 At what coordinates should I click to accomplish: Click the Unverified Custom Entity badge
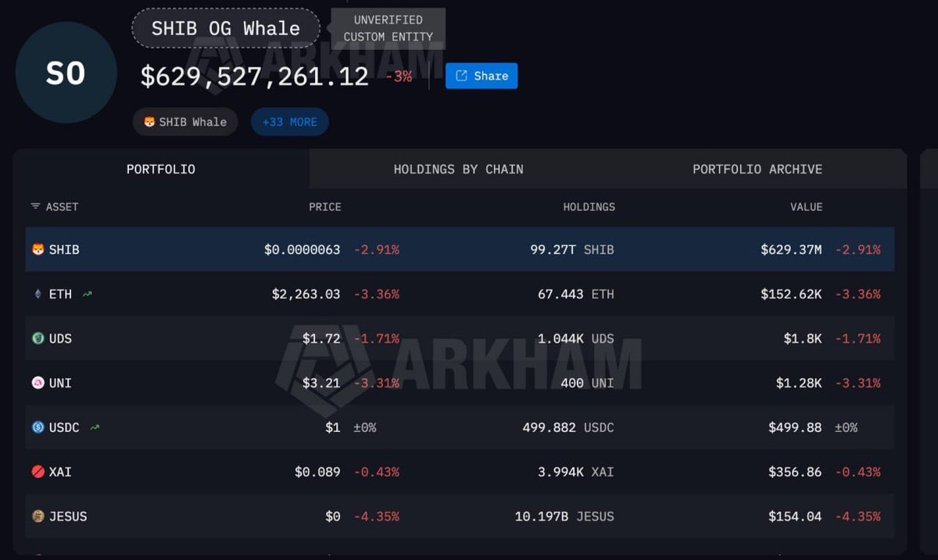coord(388,28)
